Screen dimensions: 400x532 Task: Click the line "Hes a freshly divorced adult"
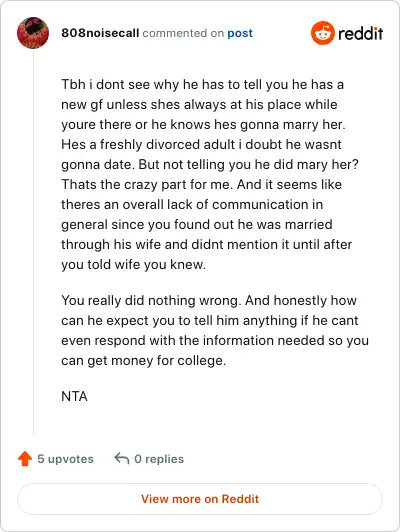coord(202,145)
